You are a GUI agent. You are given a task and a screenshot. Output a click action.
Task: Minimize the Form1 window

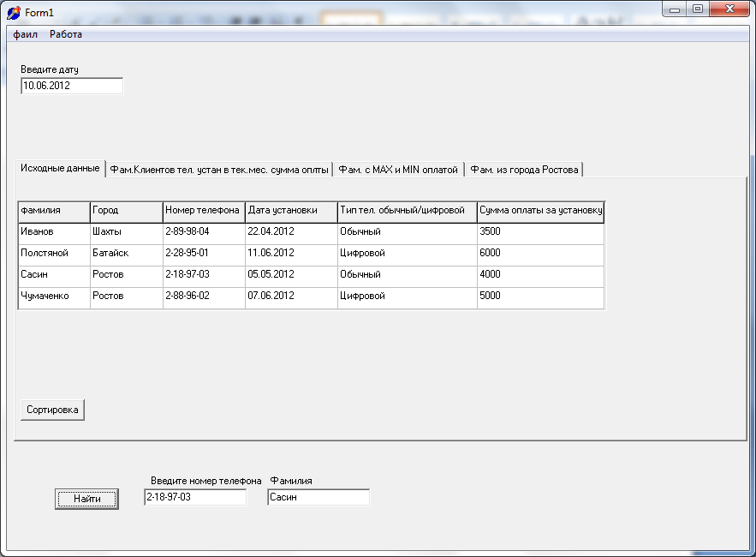point(675,9)
